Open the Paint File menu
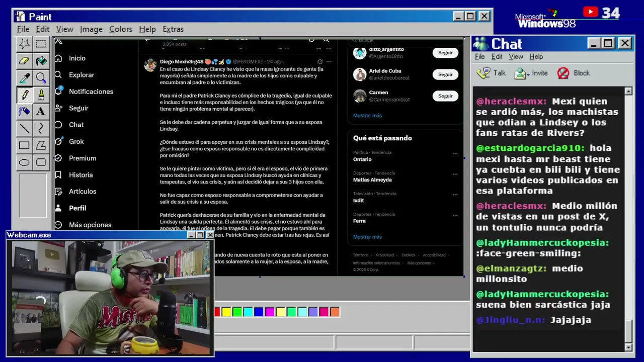The height and width of the screenshot is (362, 644). coord(23,29)
